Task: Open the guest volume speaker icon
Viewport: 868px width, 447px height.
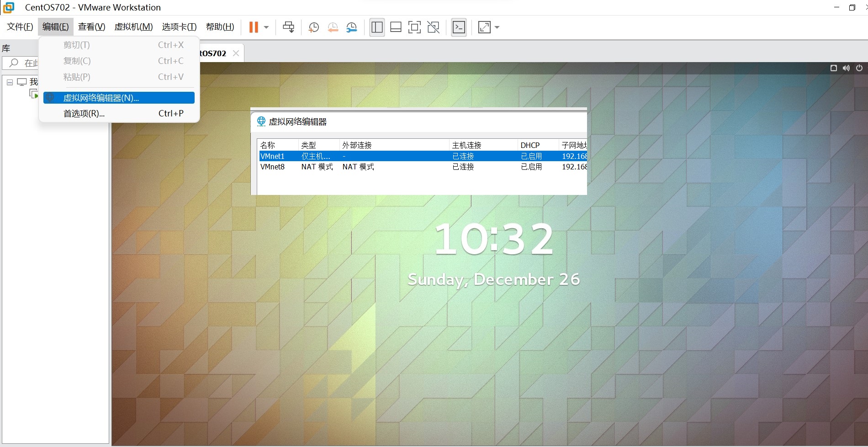Action: point(847,68)
